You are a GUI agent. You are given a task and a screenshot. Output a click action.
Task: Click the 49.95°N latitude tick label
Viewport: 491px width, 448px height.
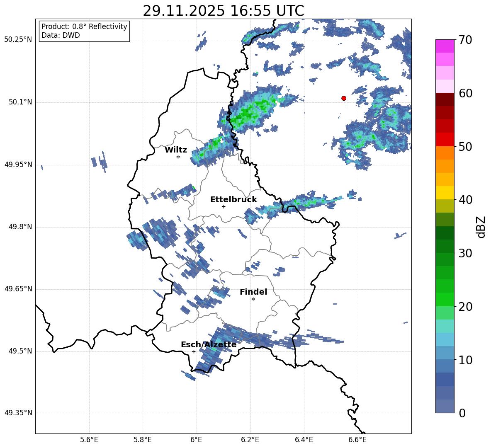click(x=18, y=165)
